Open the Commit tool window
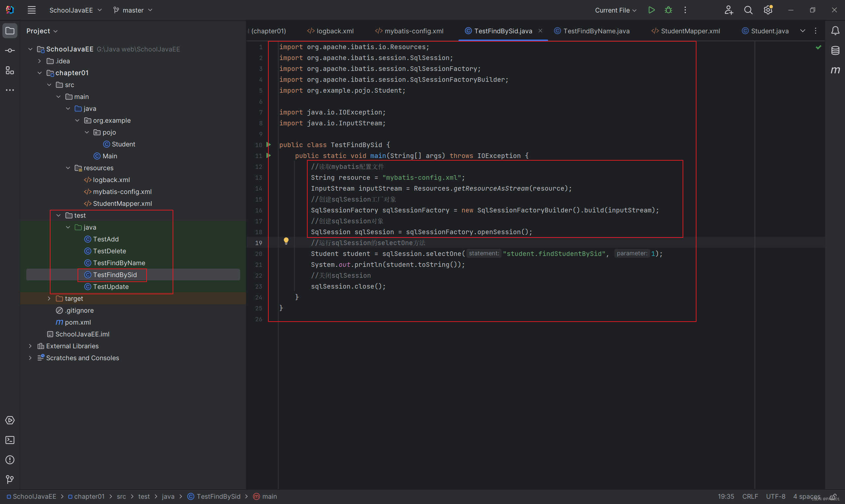 [10, 50]
